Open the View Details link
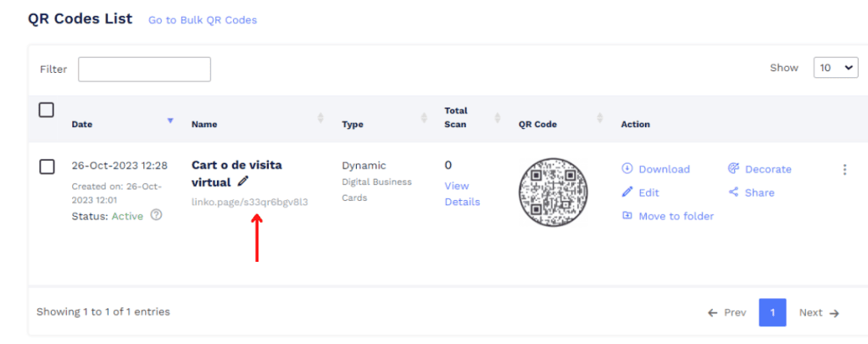Screen dimensions: 868x344 [462, 194]
